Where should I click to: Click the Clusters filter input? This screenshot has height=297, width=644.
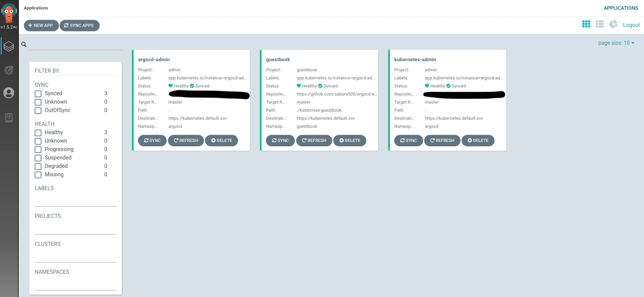coord(75,256)
